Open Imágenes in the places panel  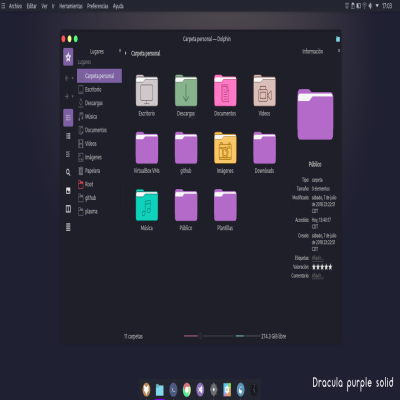pyautogui.click(x=99, y=157)
